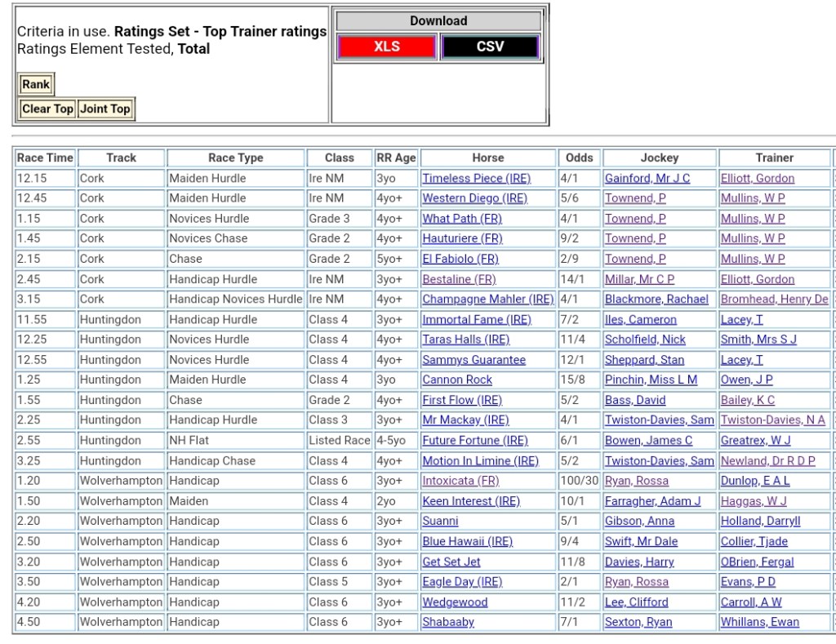Open Western Diego (IRE) horse page
Screen dimensions: 836x644
coord(474,198)
